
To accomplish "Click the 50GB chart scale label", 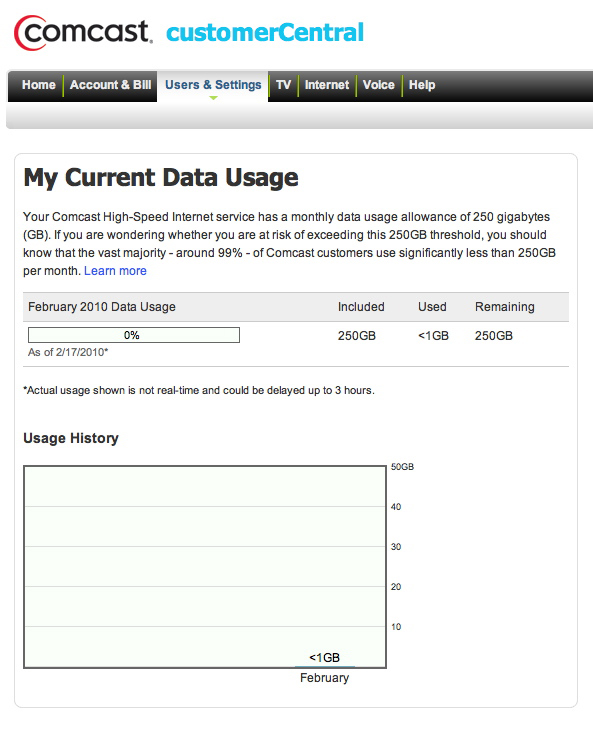I will (x=402, y=467).
